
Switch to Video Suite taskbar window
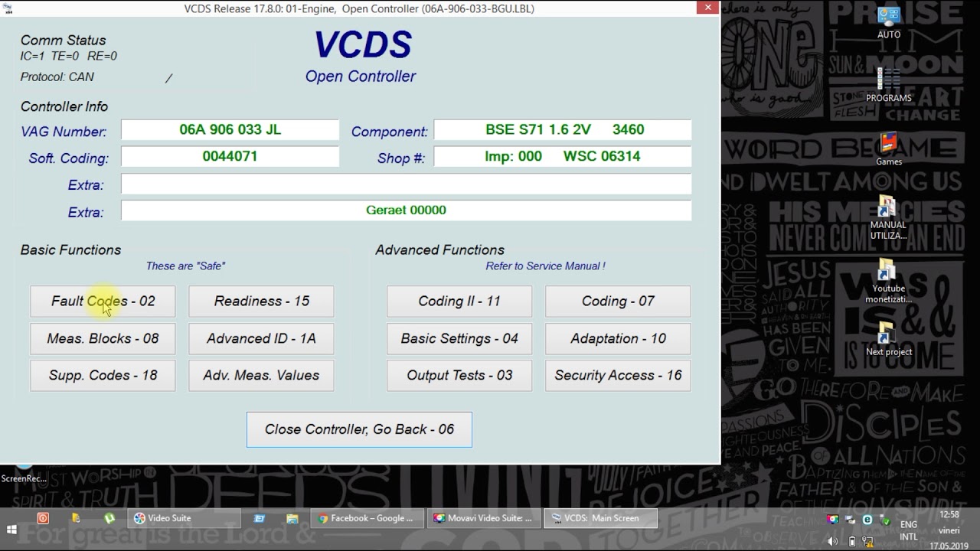tap(184, 518)
